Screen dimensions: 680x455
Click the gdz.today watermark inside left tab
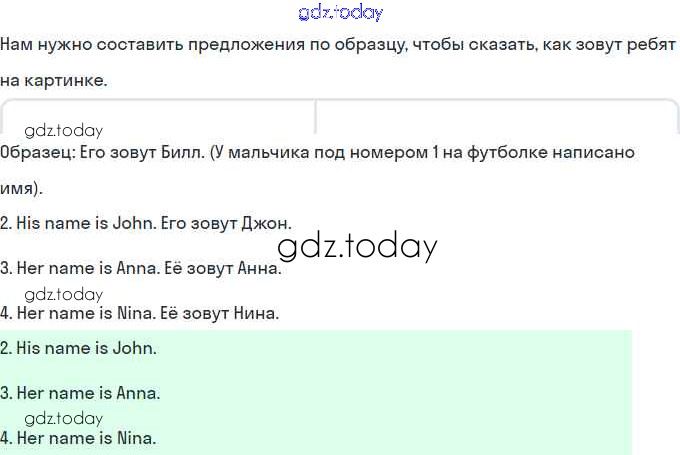pos(64,130)
